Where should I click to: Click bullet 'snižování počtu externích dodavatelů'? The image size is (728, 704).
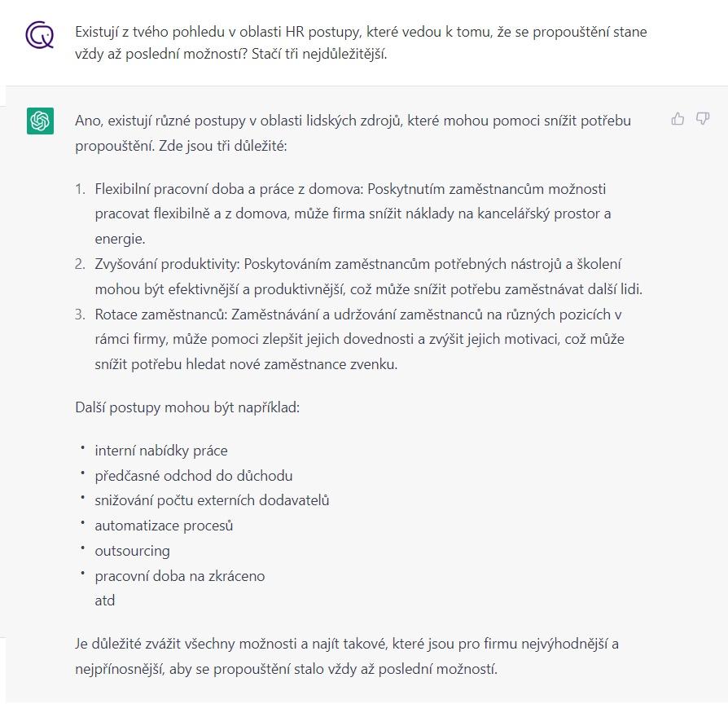tap(212, 500)
